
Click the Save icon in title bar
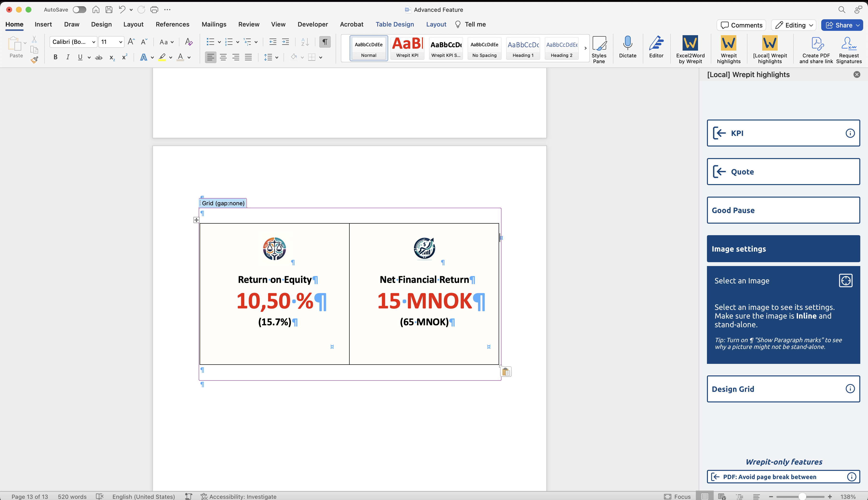(x=109, y=10)
